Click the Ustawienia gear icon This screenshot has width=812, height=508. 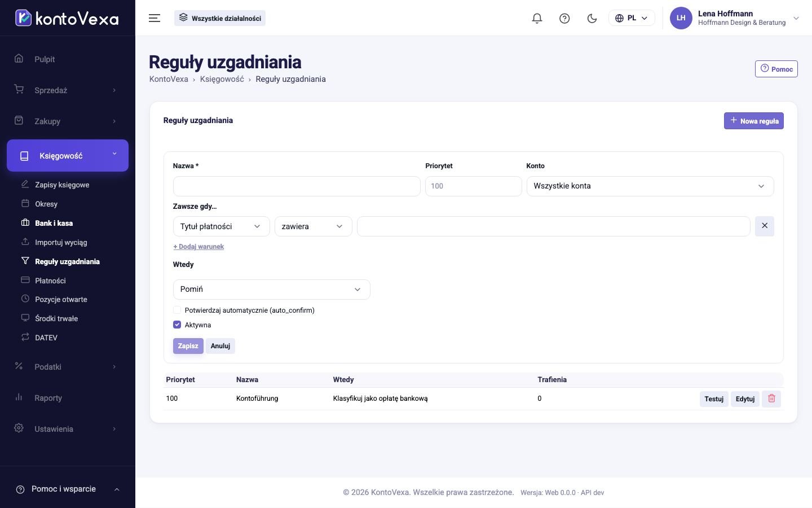[19, 428]
